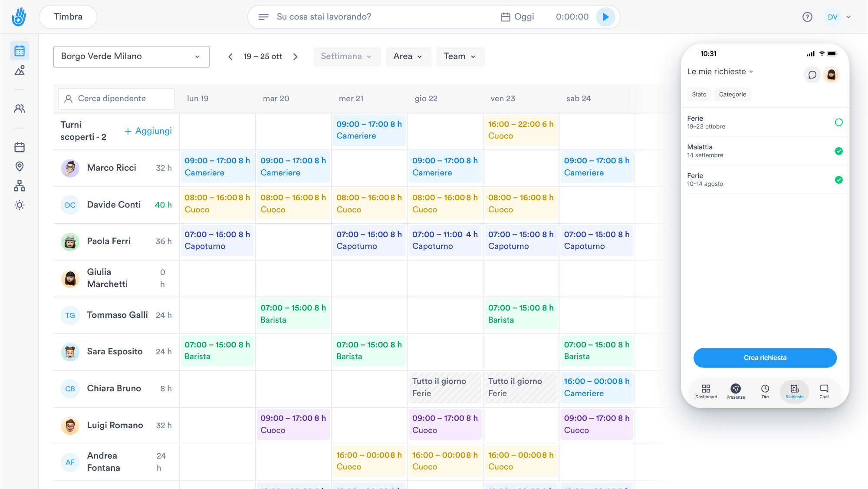Open the Settimana view dropdown
The image size is (868, 489).
pyautogui.click(x=347, y=56)
